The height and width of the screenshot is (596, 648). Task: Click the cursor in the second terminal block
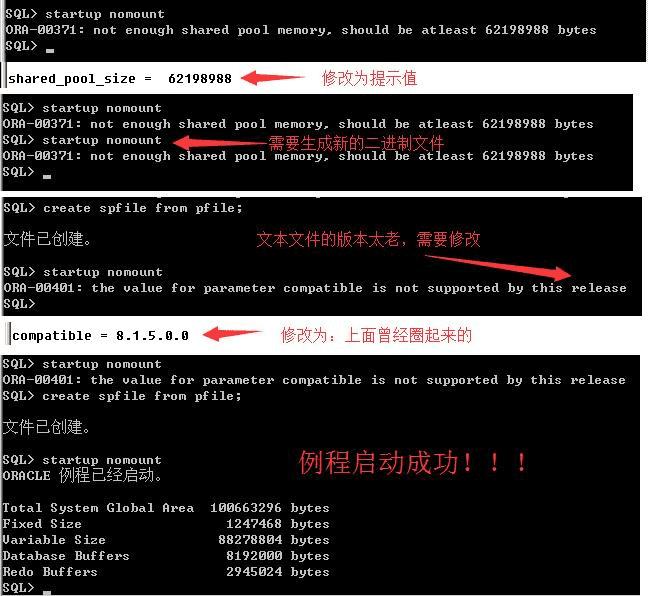click(47, 176)
